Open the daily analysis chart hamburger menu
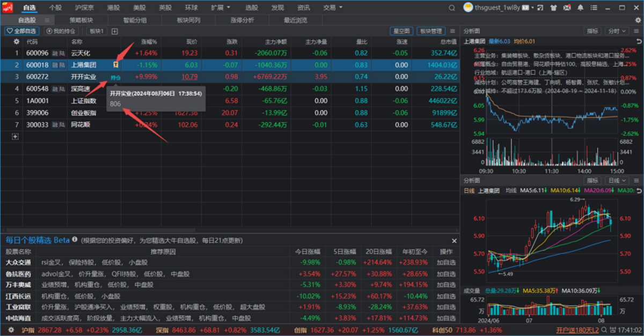Image resolution: width=644 pixels, height=336 pixels. 637,181
